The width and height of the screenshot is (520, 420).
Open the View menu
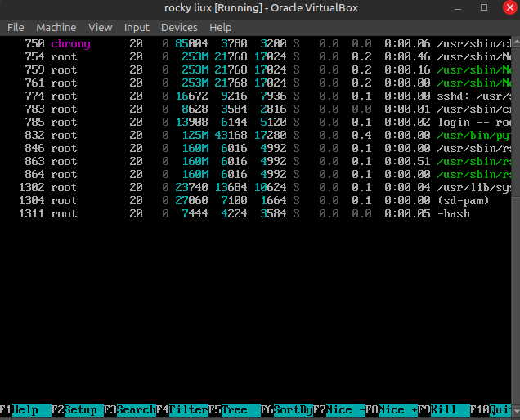coord(101,27)
